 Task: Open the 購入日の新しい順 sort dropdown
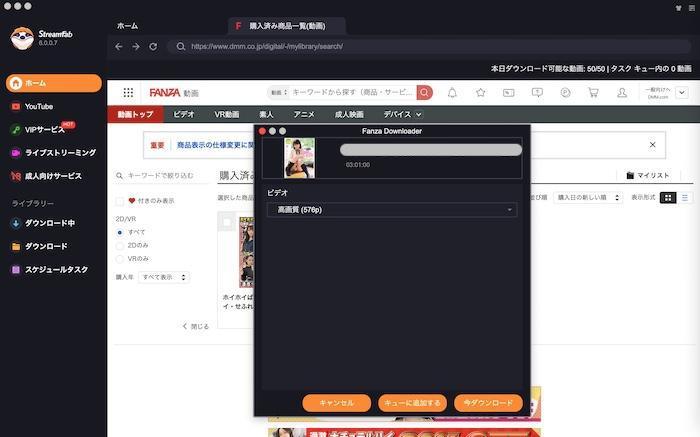pyautogui.click(x=588, y=197)
